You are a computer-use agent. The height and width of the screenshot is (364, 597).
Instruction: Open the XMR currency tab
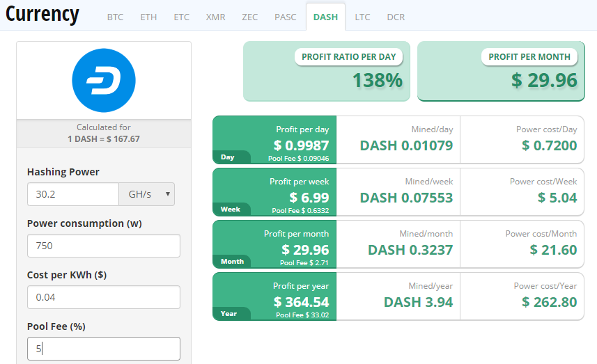[215, 17]
